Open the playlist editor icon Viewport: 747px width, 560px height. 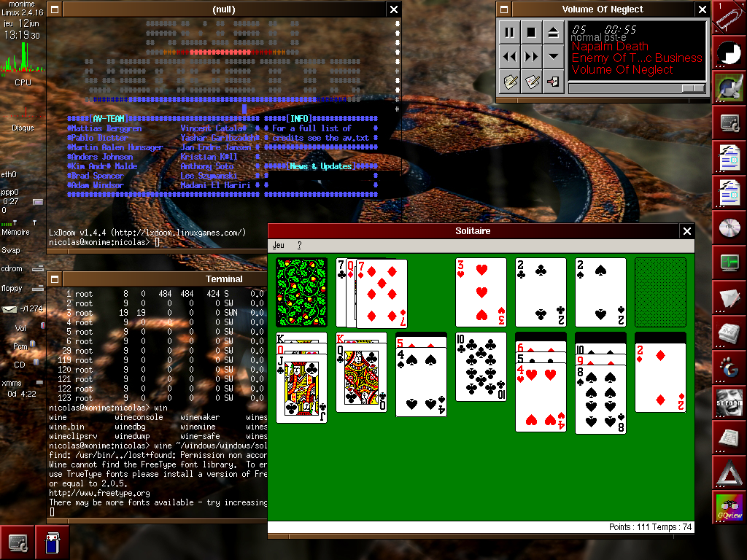tap(510, 80)
